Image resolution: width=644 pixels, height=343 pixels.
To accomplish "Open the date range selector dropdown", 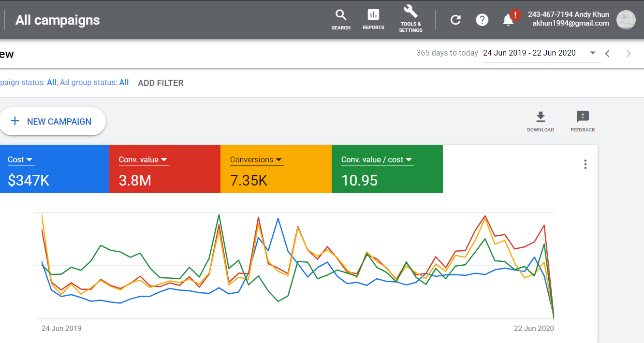I will click(x=593, y=53).
